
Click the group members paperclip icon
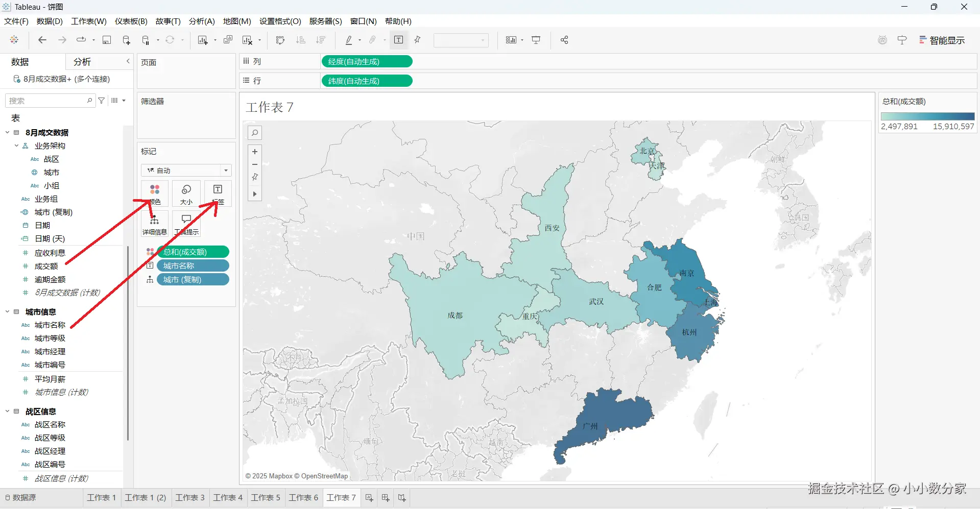coord(373,40)
